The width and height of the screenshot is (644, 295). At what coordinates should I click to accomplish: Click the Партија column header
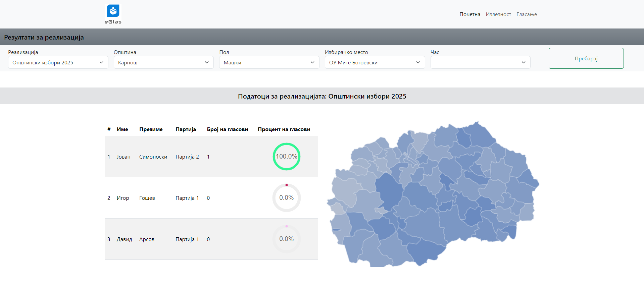click(186, 129)
